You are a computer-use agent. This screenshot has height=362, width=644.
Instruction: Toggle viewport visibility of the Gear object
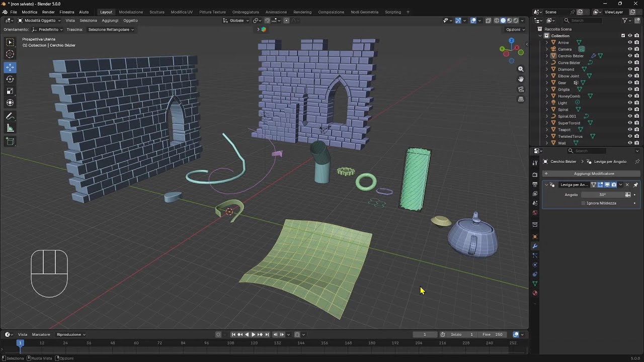(630, 83)
